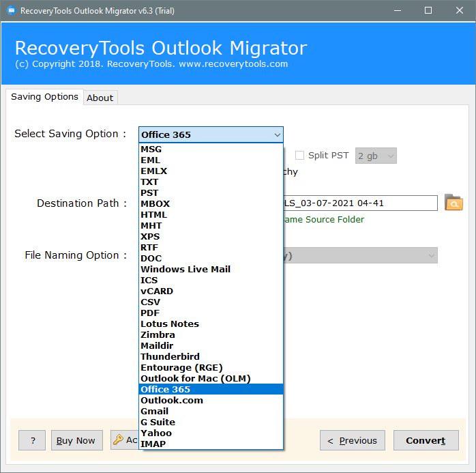476x473 pixels.
Task: Select MHT as saving option
Action: point(211,226)
